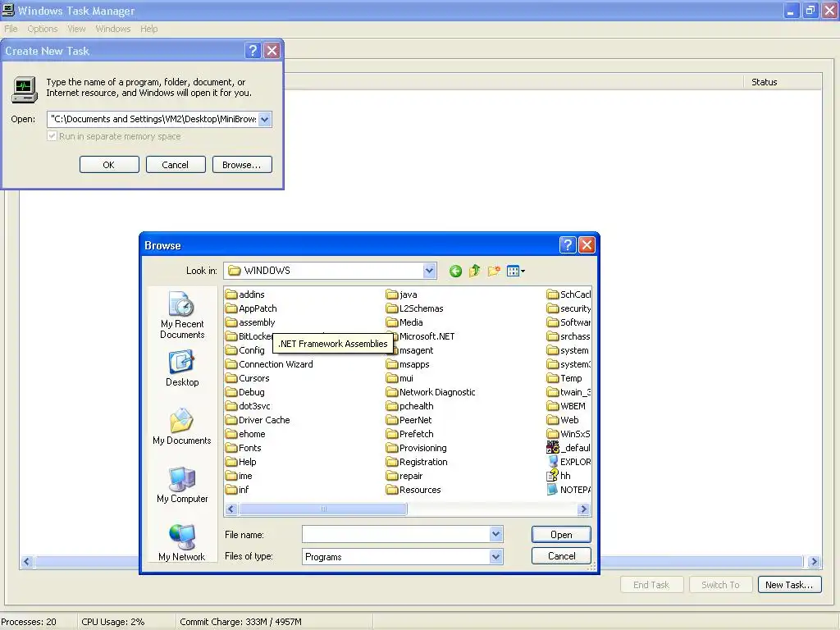Click Cancel in the Browse dialog
840x630 pixels.
(561, 556)
